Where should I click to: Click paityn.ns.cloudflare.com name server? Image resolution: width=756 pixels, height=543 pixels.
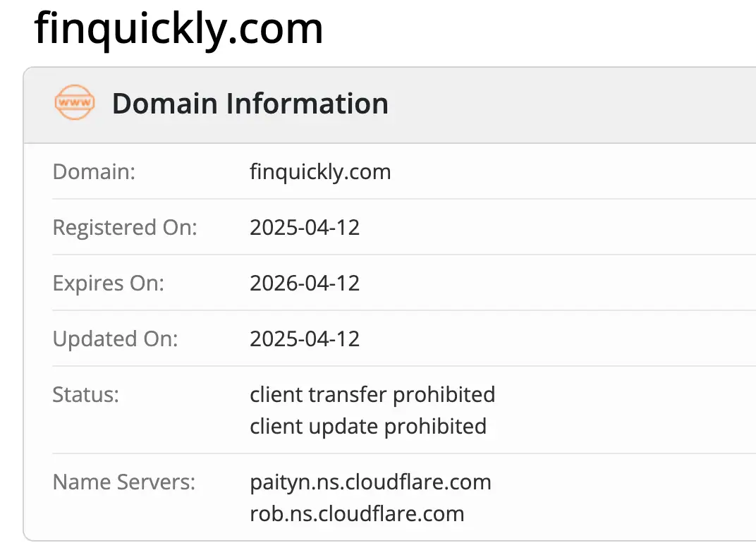[370, 482]
